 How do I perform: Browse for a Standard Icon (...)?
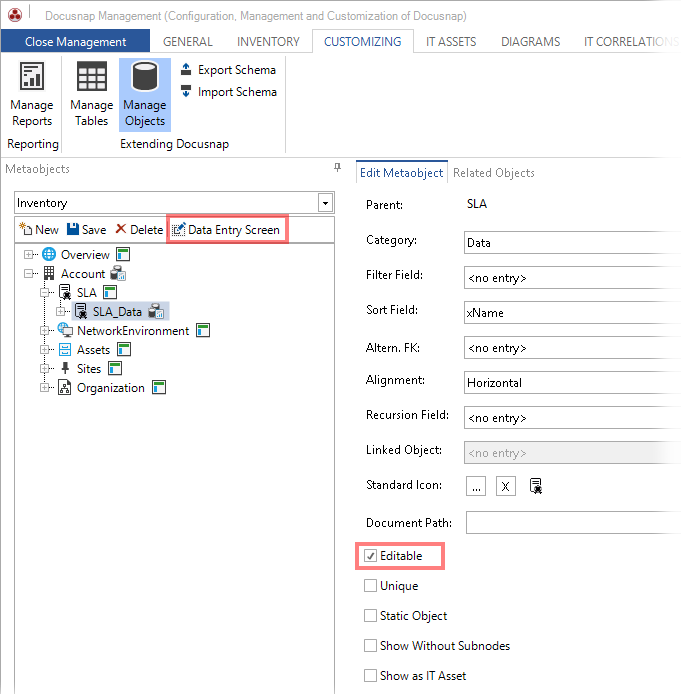coord(476,486)
